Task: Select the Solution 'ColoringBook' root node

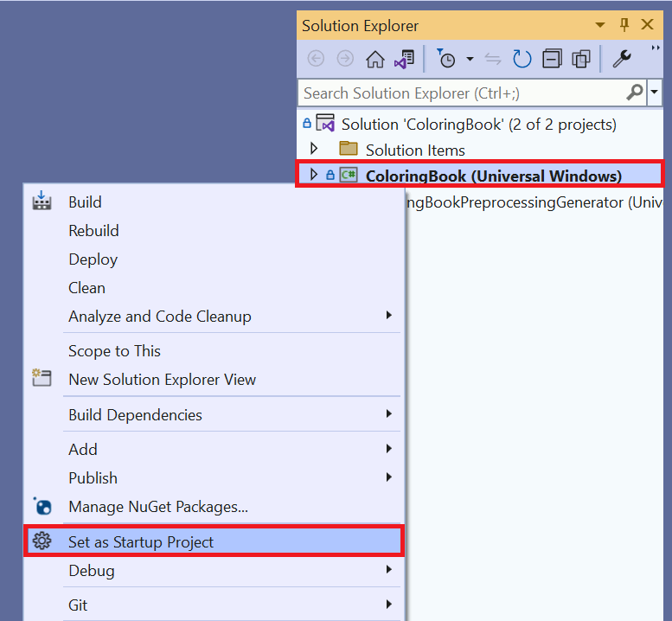Action: point(478,125)
